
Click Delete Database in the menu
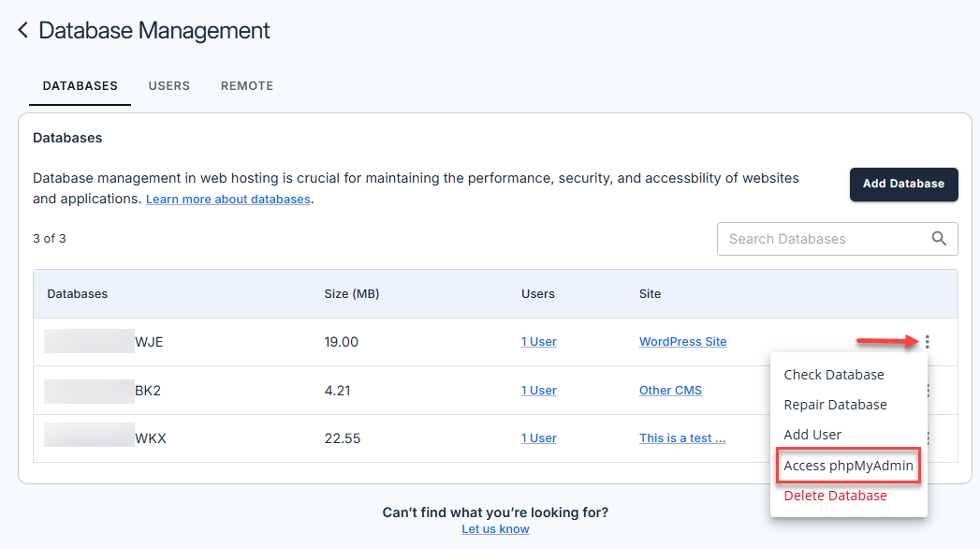click(835, 496)
